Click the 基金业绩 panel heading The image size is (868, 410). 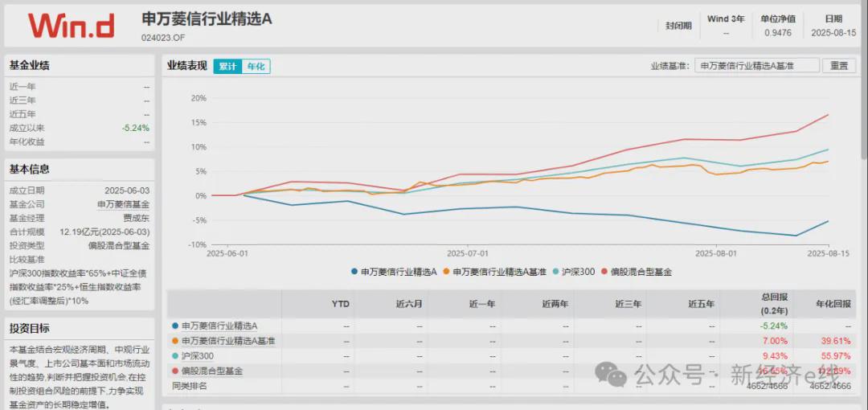tap(30, 65)
